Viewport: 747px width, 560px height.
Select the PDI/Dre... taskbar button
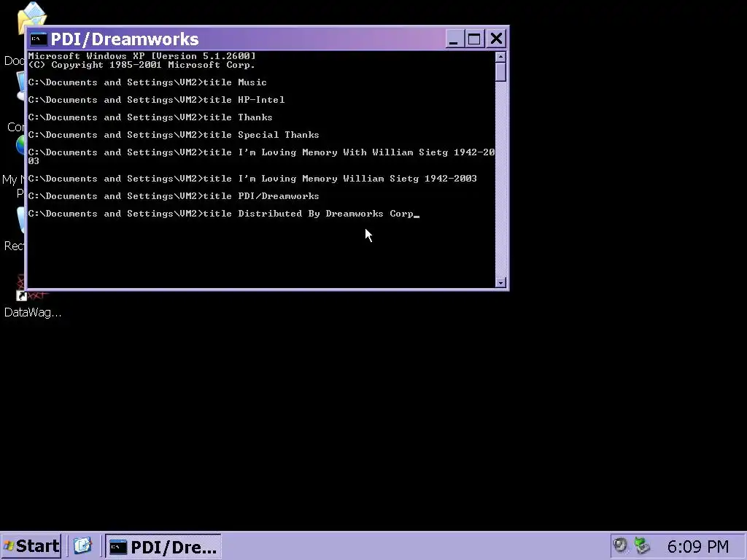(x=163, y=547)
